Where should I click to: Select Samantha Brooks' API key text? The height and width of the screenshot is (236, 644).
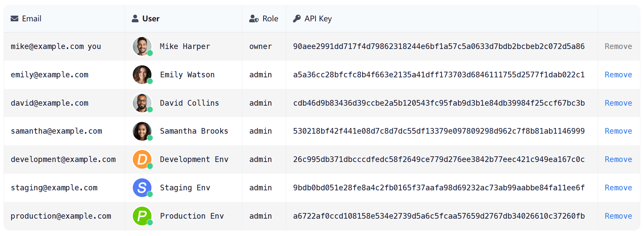point(439,131)
